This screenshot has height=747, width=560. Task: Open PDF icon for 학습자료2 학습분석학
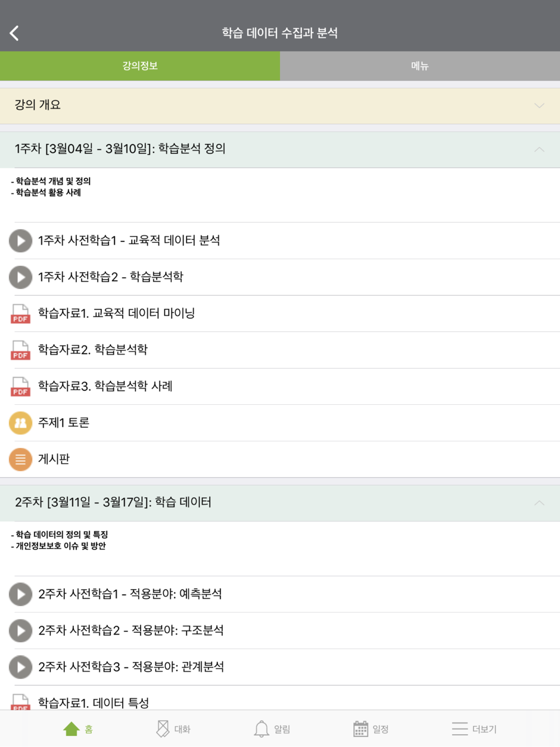click(21, 350)
